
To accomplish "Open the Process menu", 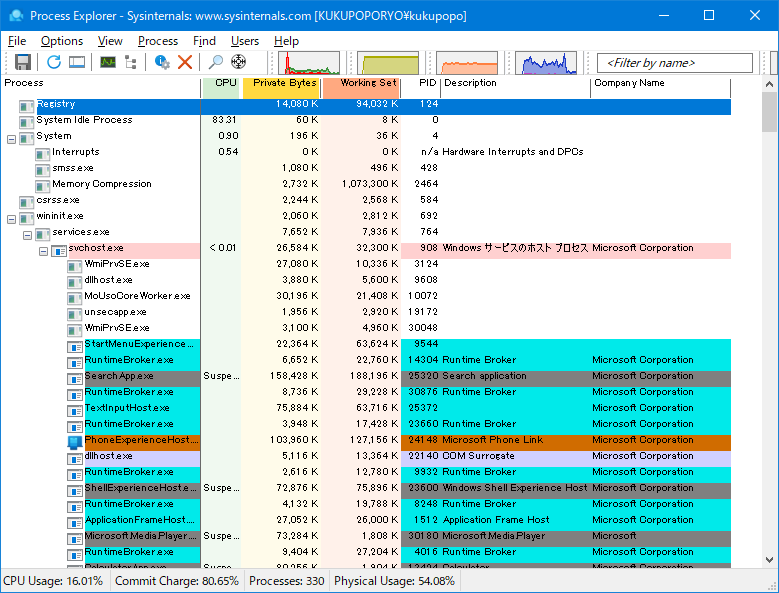I will pos(157,41).
